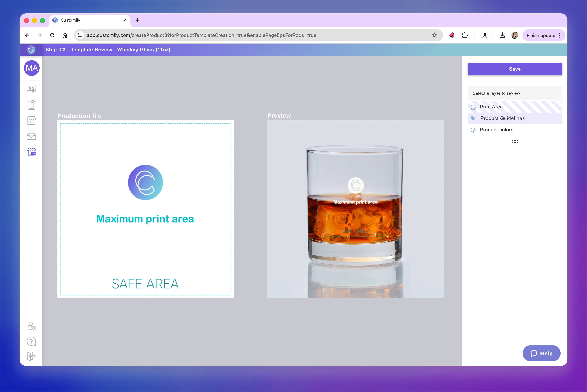Viewport: 587px width, 392px height.
Task: Open browser extensions dropdown
Action: pyautogui.click(x=465, y=35)
